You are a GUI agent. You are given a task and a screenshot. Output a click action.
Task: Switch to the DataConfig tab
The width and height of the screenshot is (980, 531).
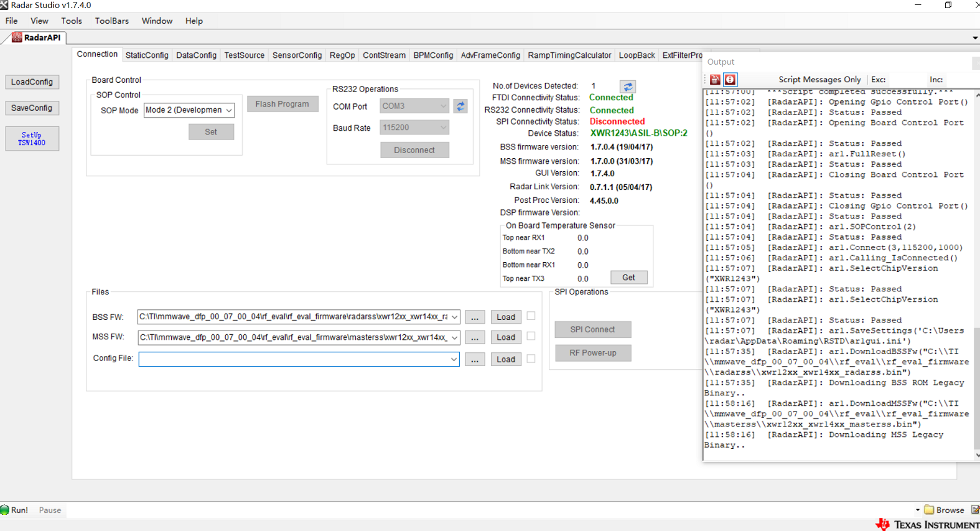pyautogui.click(x=197, y=55)
